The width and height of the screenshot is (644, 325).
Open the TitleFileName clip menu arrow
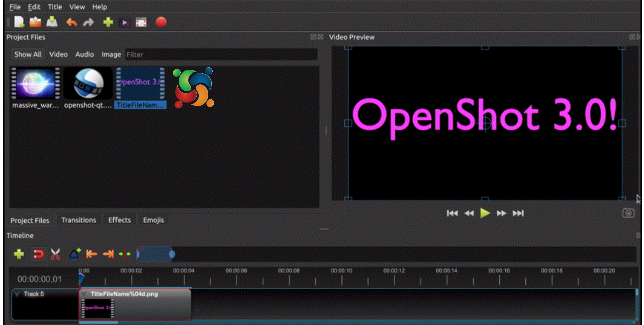click(84, 294)
